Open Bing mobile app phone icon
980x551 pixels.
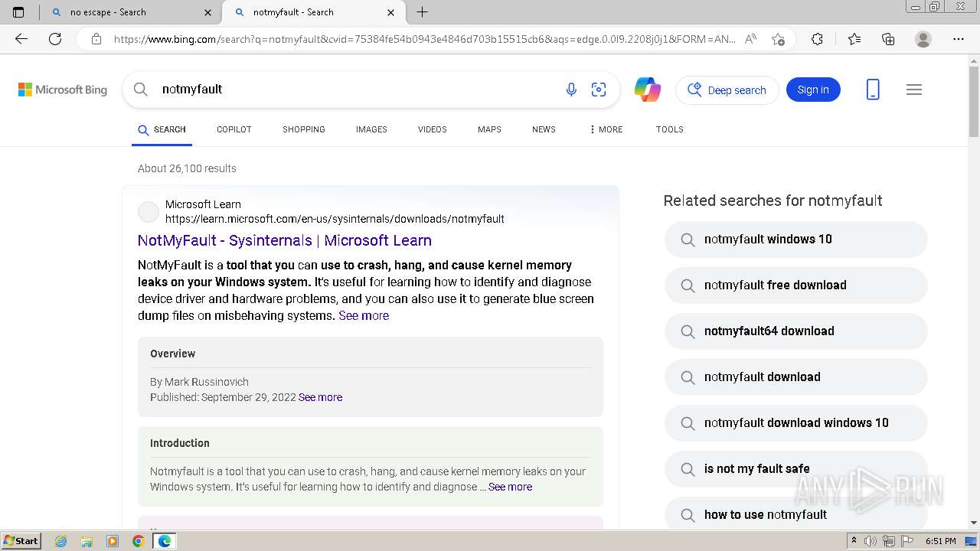873,90
